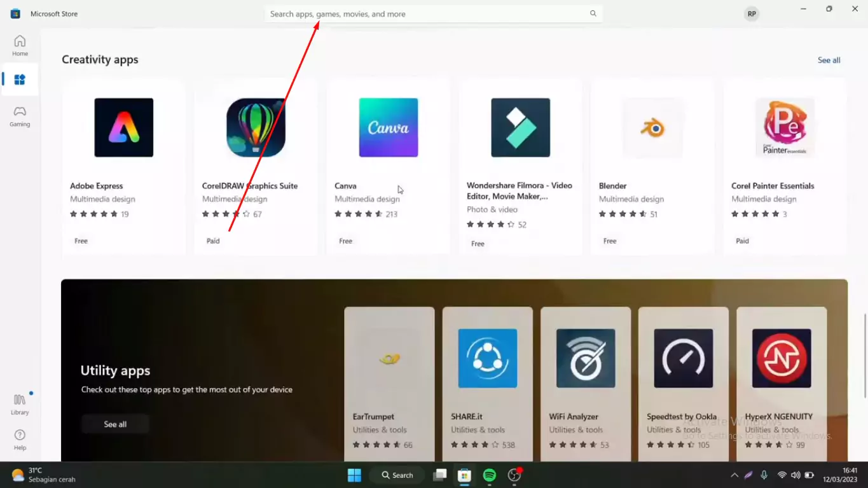This screenshot has height=488, width=868.
Task: Click the Creativity apps heading
Action: [100, 59]
